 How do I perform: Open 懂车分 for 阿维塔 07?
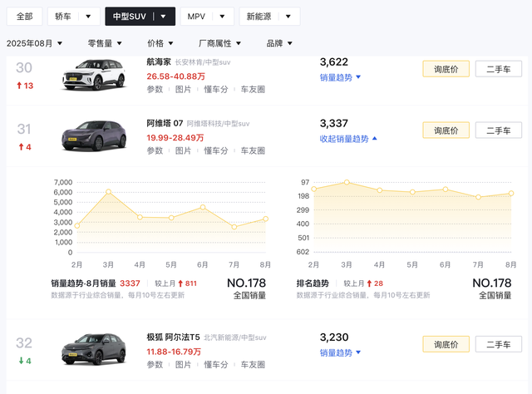point(216,150)
